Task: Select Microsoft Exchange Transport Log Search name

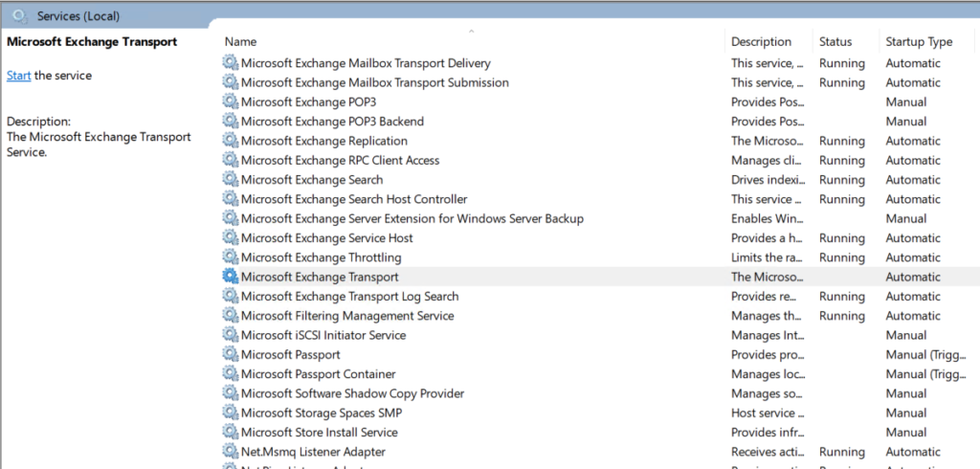Action: [x=350, y=296]
